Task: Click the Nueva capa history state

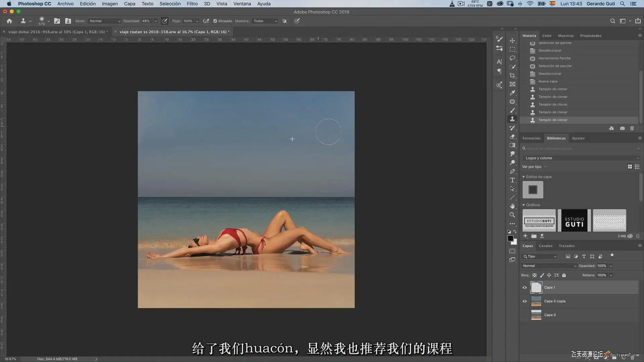Action: (x=548, y=81)
